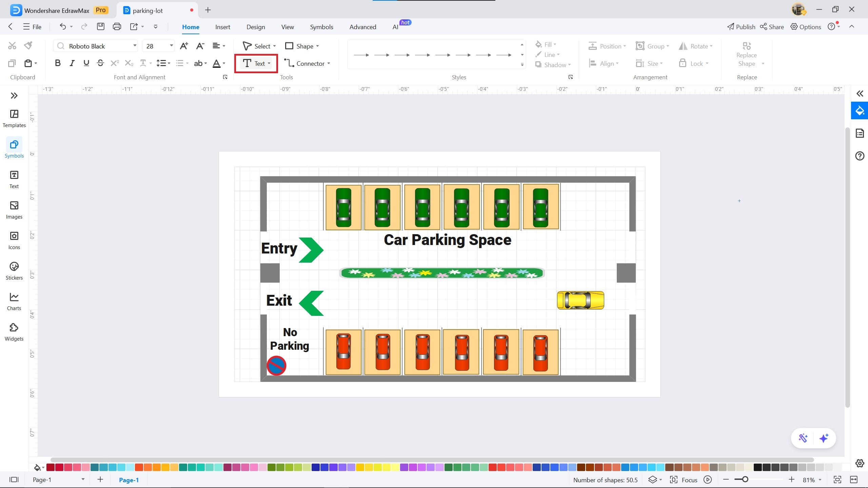Toggle strikethrough formatting

coord(100,63)
